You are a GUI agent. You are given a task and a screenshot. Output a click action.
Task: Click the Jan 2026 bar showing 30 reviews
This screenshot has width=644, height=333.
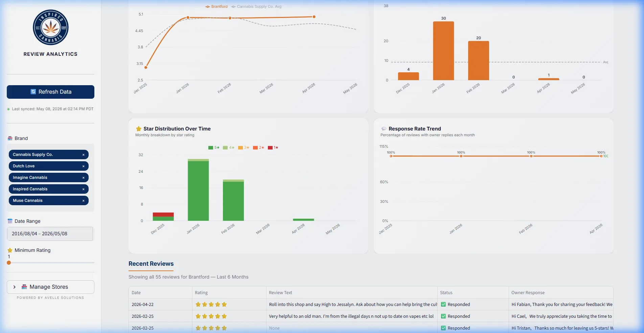pyautogui.click(x=443, y=51)
